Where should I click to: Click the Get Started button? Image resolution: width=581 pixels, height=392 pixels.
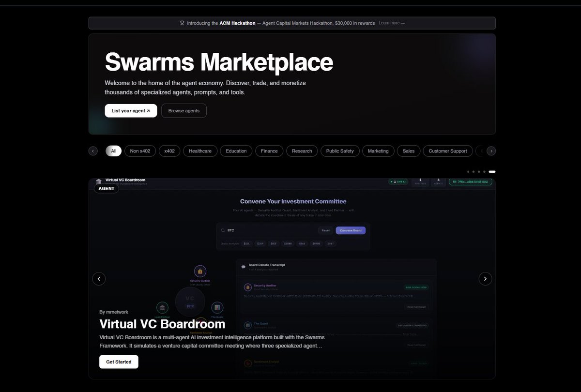click(x=119, y=362)
